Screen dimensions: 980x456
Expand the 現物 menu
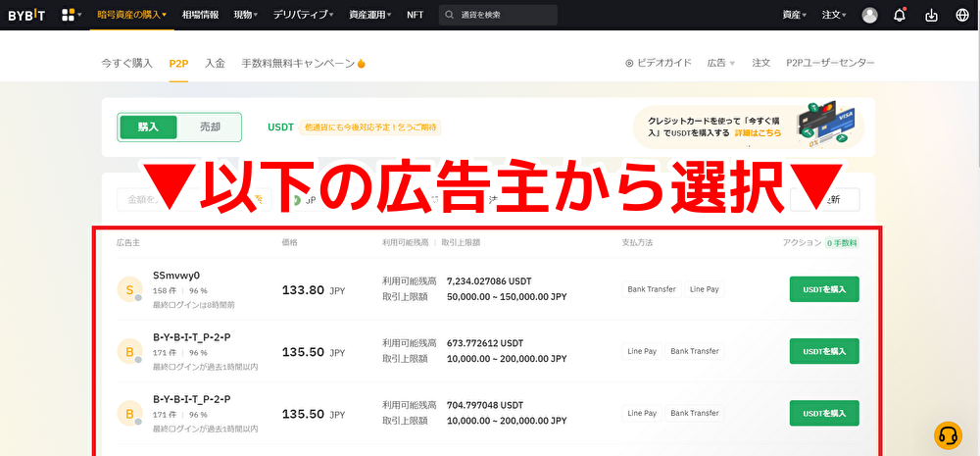pos(246,15)
